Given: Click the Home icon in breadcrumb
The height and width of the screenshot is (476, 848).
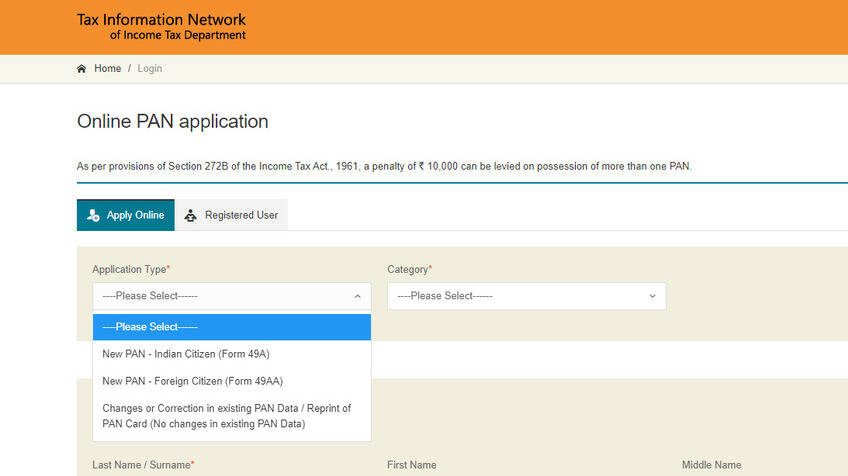Looking at the screenshot, I should (82, 69).
